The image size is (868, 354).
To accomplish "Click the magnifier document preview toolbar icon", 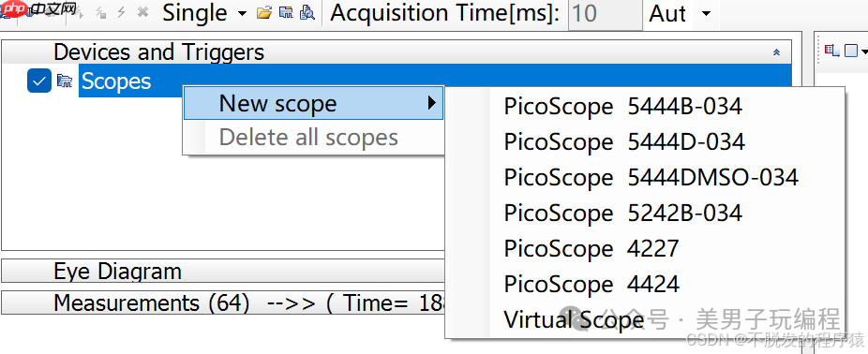I will pos(307,13).
